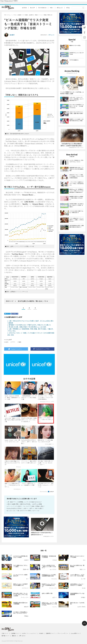
Task: Open the ライフスタイル menu item
Action: tap(42, 8)
